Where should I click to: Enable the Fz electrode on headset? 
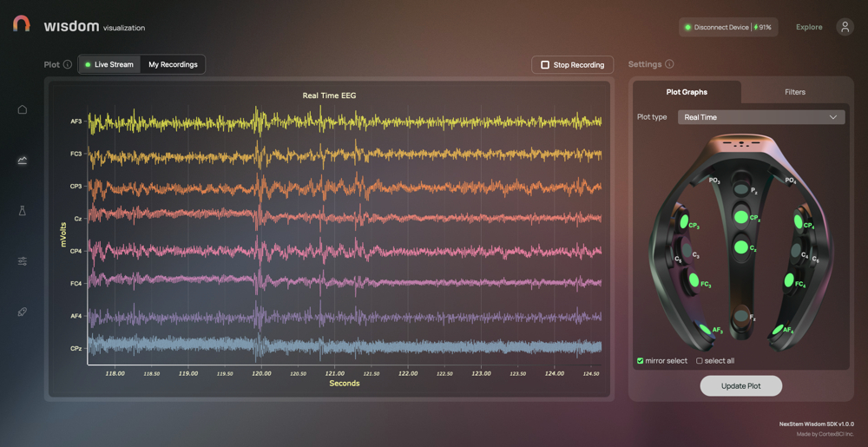click(x=740, y=317)
